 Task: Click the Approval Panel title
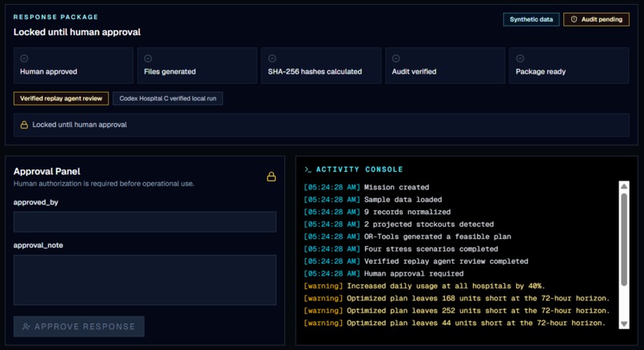[47, 171]
